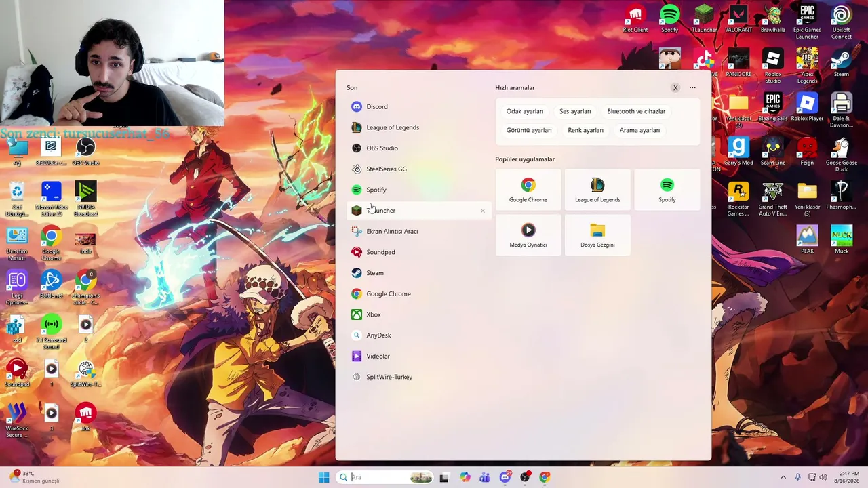Screen dimensions: 868x488
Task: Close the search panel with the X button
Action: 675,87
